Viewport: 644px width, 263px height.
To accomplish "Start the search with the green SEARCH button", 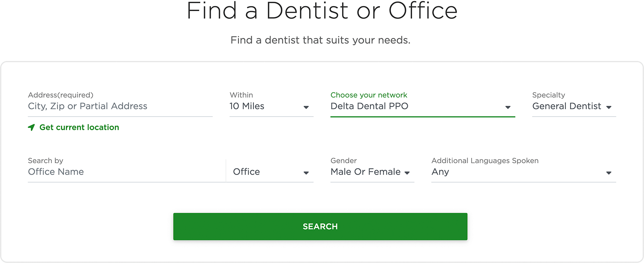I will tap(320, 227).
